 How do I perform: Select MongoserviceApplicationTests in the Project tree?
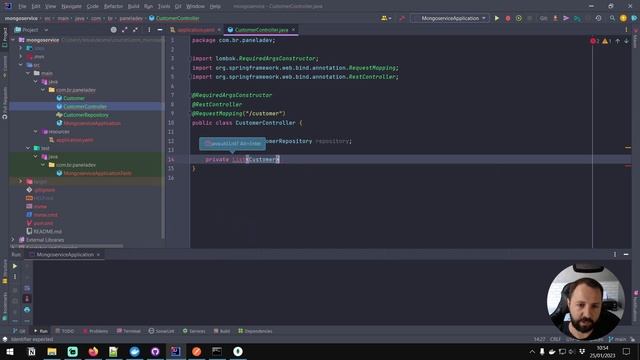(x=98, y=173)
